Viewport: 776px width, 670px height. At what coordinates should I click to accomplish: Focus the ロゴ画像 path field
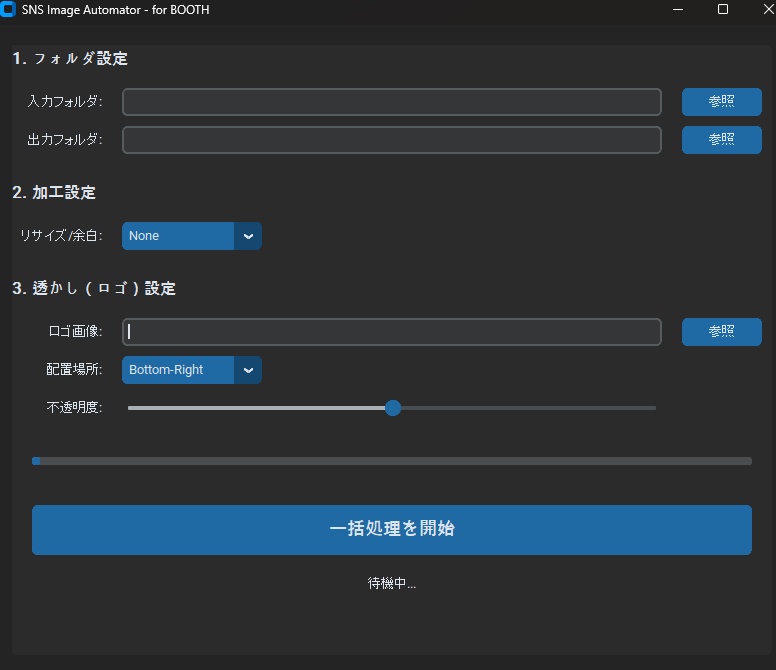(391, 332)
